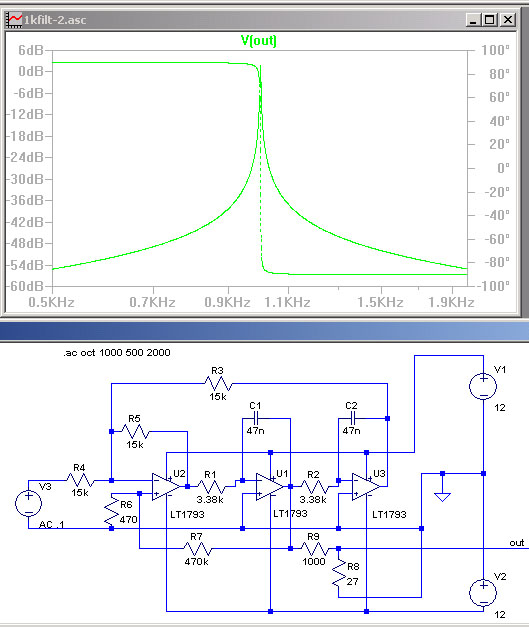Select op-amp U2 symbol
This screenshot has height=627, width=529.
(x=166, y=487)
